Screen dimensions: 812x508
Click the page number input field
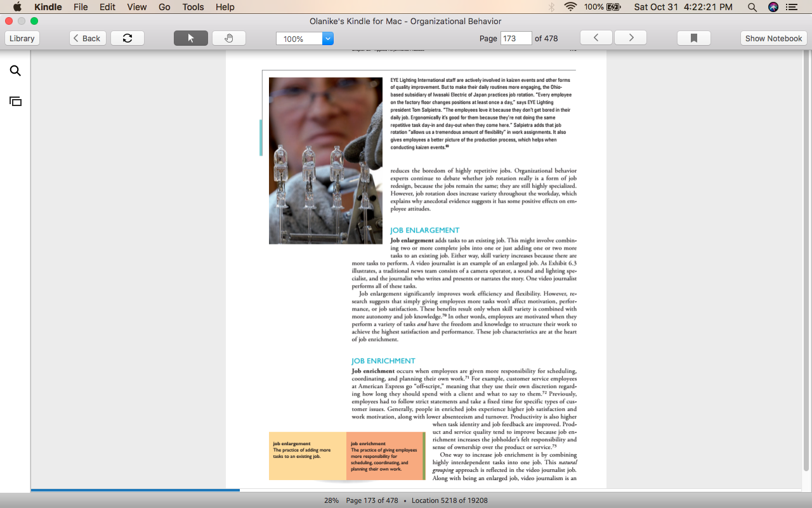point(516,38)
